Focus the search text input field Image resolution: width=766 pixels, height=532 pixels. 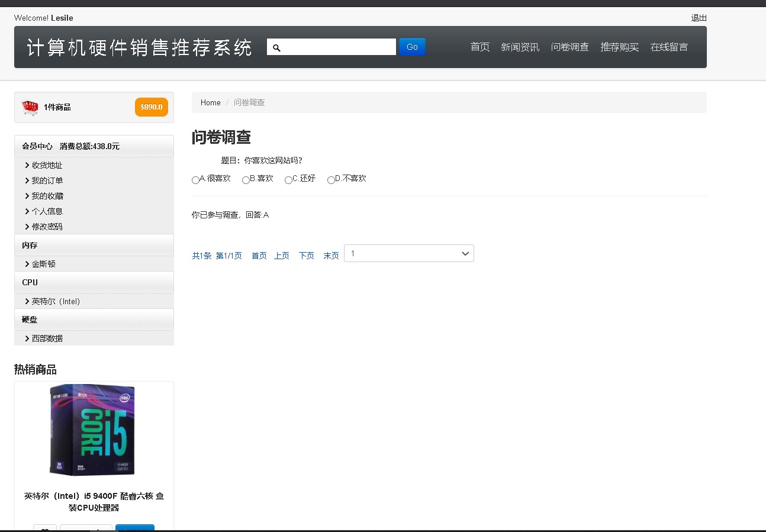337,47
